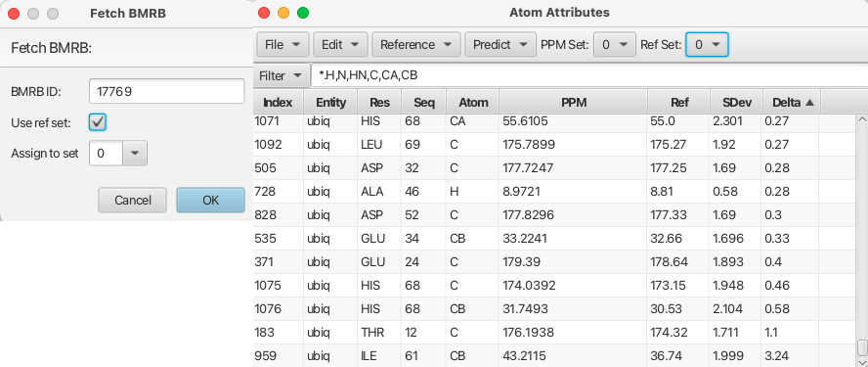Select the ILE 61 CB row
The height and width of the screenshot is (367, 868).
[554, 355]
